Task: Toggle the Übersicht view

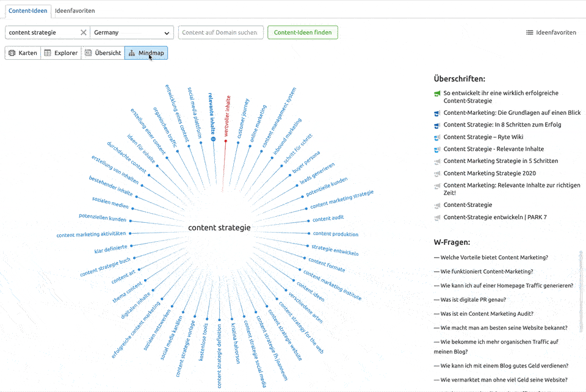Action: 103,53
